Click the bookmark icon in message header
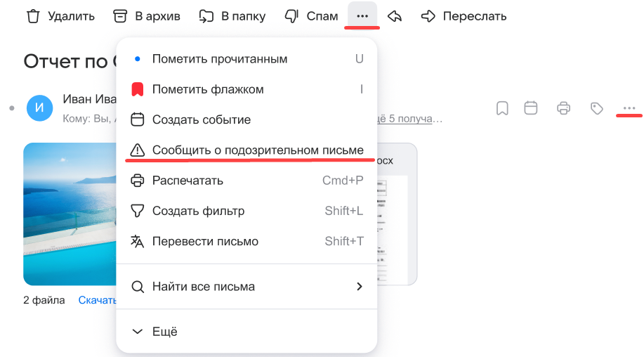 point(502,108)
